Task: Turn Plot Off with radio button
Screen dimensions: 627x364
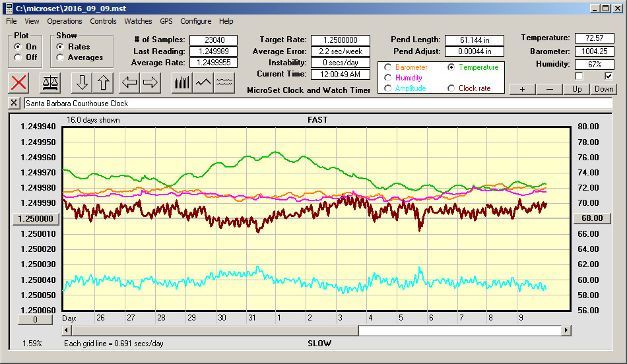Action: click(18, 57)
